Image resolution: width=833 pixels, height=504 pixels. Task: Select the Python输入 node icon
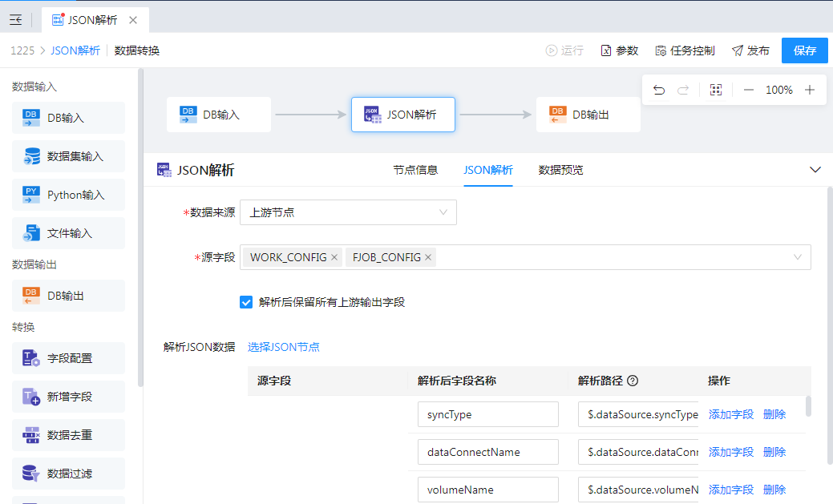point(31,195)
